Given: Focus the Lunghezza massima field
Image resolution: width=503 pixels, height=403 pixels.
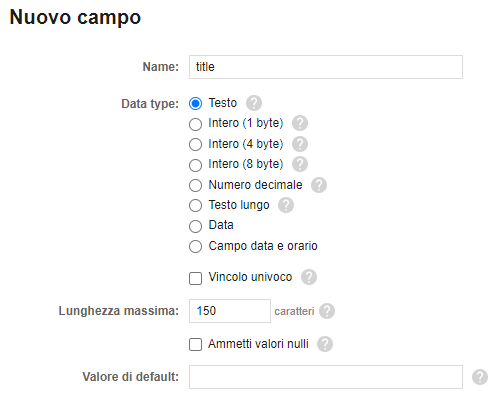Looking at the screenshot, I should click(x=230, y=311).
